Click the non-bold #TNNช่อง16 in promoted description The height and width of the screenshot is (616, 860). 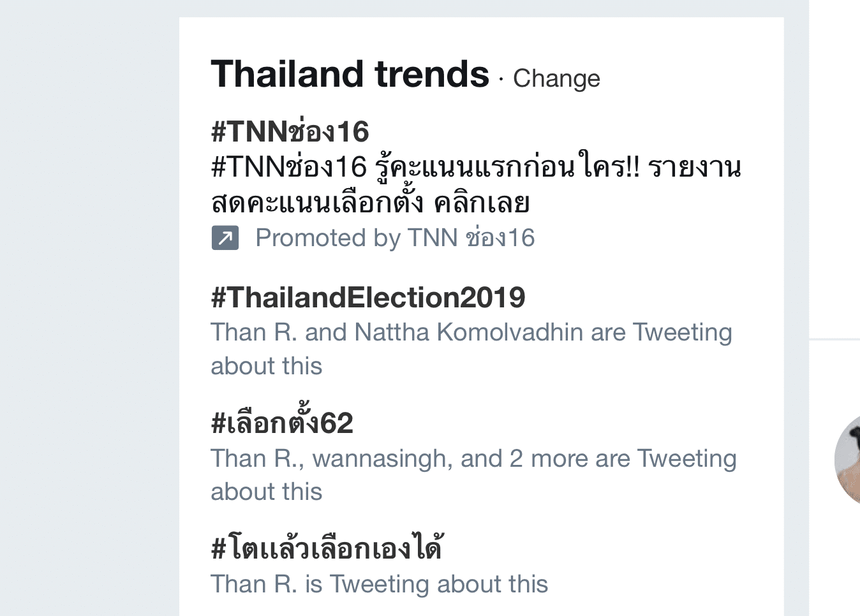coord(290,167)
